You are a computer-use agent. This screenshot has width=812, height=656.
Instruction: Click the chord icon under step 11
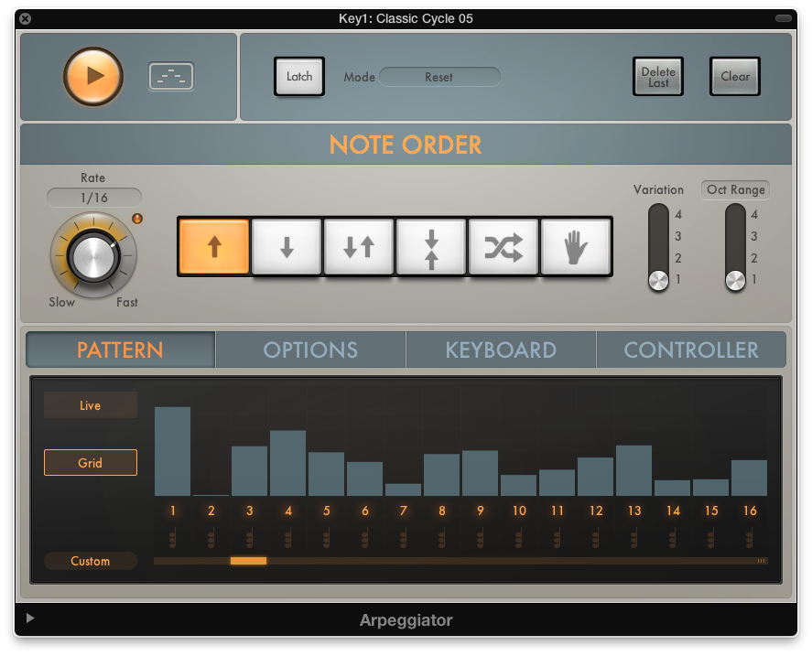click(x=557, y=539)
